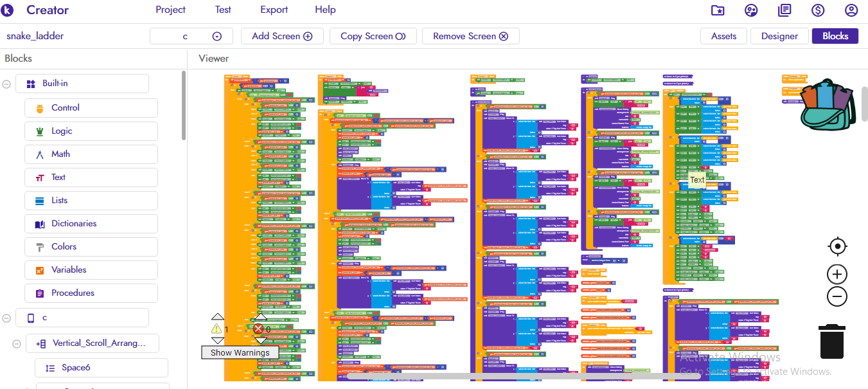The height and width of the screenshot is (389, 868).
Task: Click the Lists category icon
Action: 40,201
